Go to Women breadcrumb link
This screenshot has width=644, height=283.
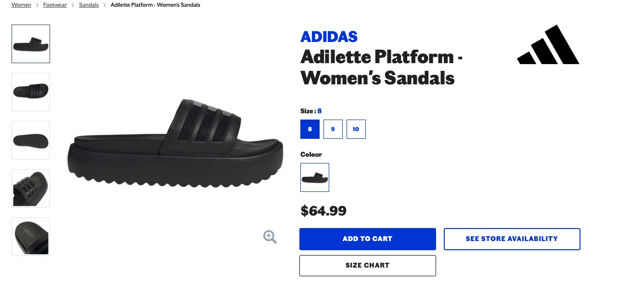pos(21,5)
